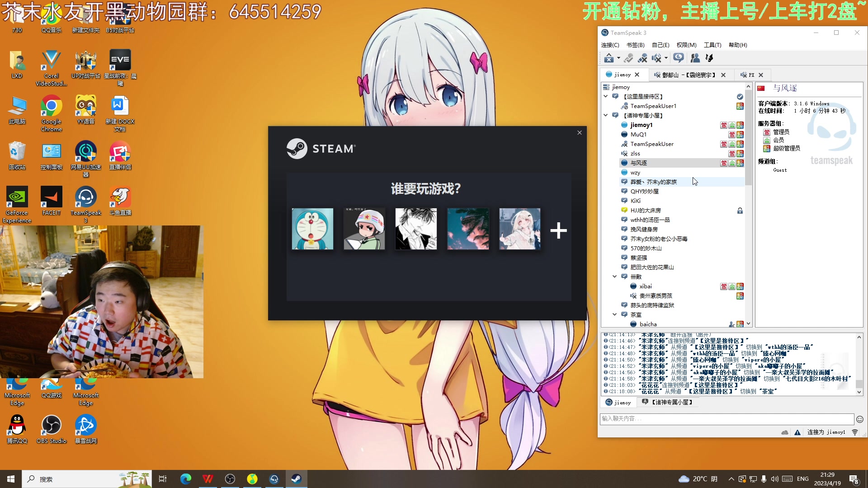
Task: Select user xibai in channel tree
Action: pyautogui.click(x=646, y=286)
